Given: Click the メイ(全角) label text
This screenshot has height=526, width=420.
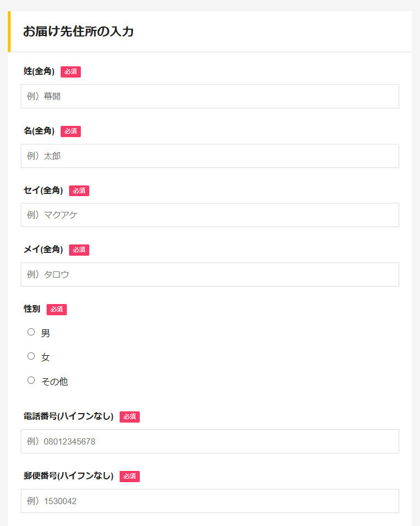Looking at the screenshot, I should (x=43, y=250).
